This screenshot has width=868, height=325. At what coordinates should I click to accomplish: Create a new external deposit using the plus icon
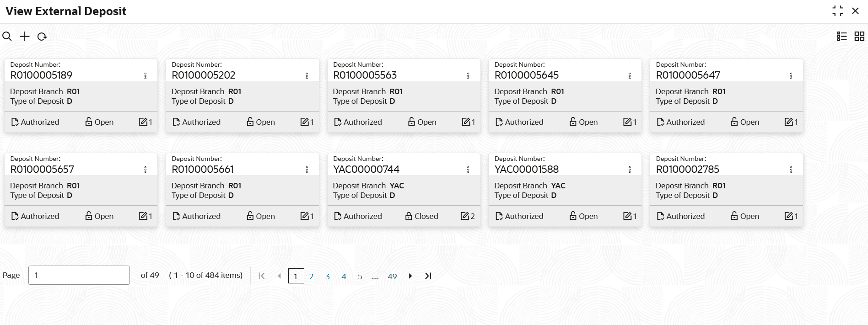pyautogui.click(x=24, y=36)
